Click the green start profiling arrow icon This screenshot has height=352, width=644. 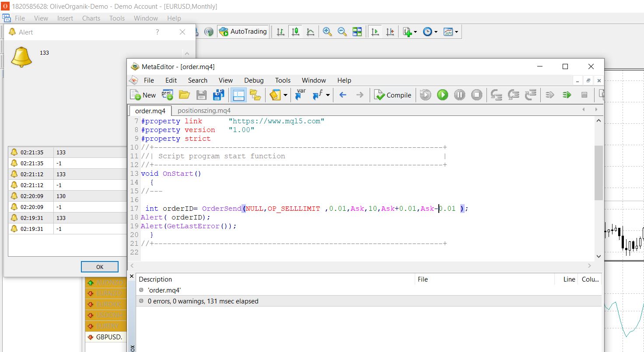tap(567, 95)
